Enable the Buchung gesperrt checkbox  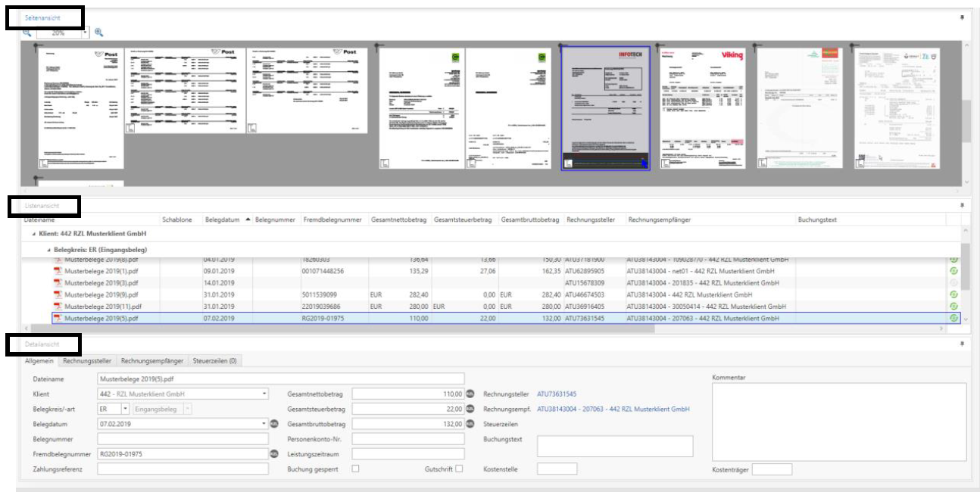coord(356,469)
